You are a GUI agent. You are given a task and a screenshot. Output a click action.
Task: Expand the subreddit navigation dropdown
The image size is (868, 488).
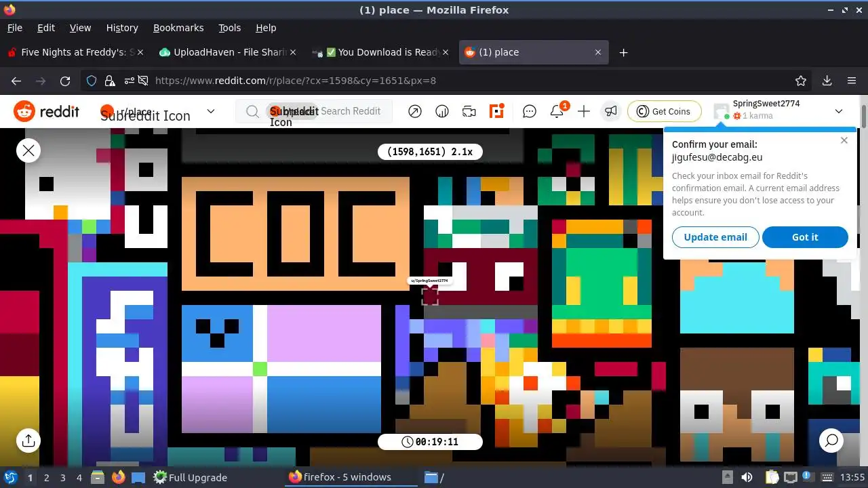click(211, 111)
